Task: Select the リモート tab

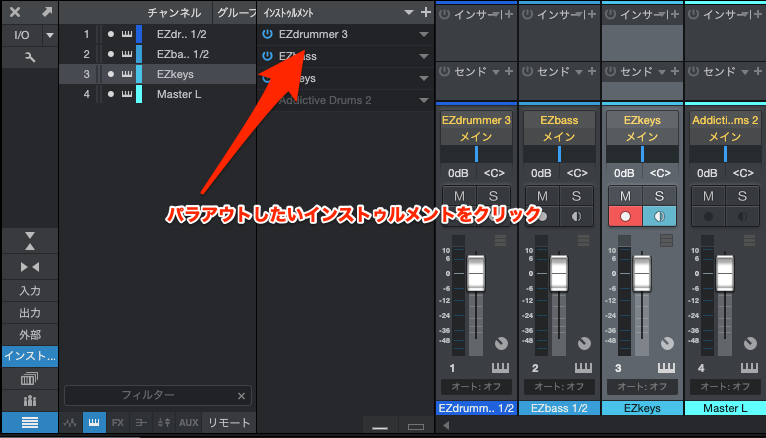Action: [229, 423]
